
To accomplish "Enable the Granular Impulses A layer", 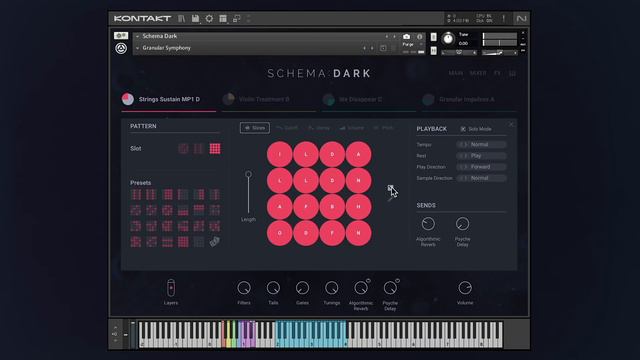I will click(x=428, y=99).
